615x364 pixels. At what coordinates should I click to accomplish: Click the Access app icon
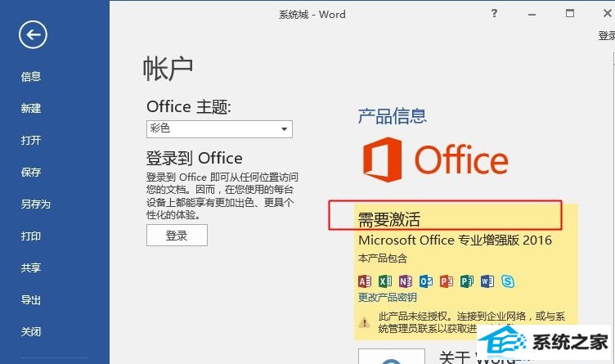(x=365, y=281)
